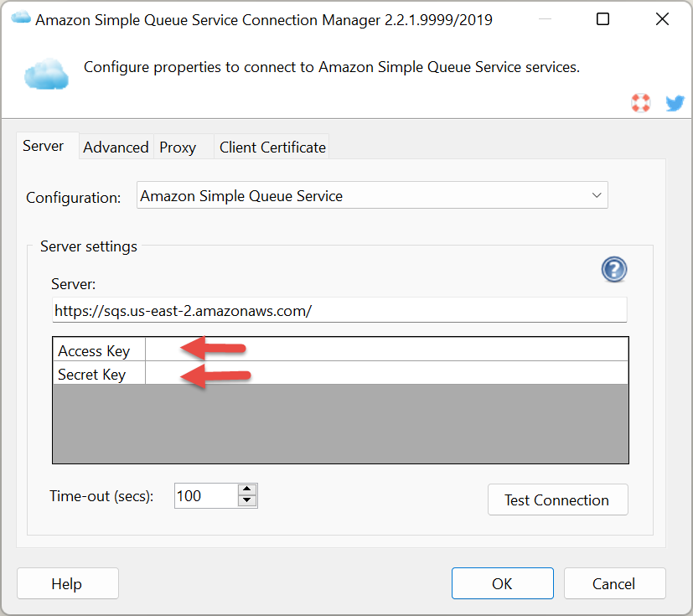
Task: Click the Test Connection button
Action: 558,500
